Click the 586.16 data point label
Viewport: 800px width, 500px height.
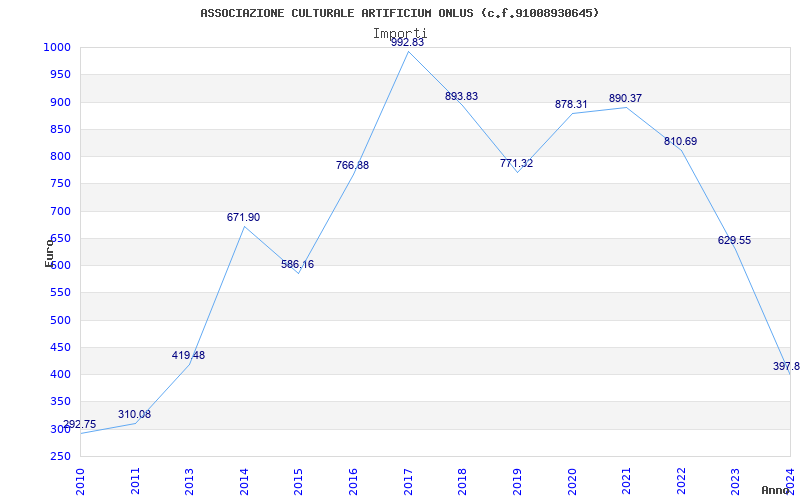pos(297,264)
